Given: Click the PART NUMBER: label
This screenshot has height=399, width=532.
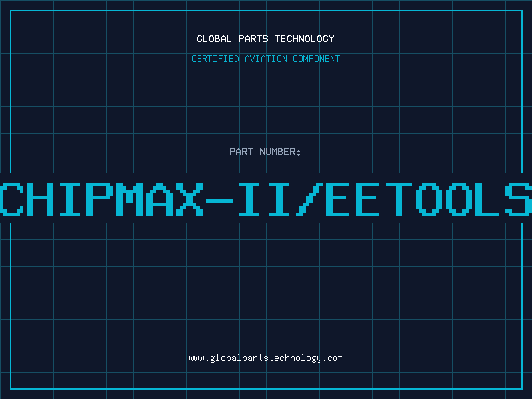Looking at the screenshot, I should pyautogui.click(x=265, y=152).
